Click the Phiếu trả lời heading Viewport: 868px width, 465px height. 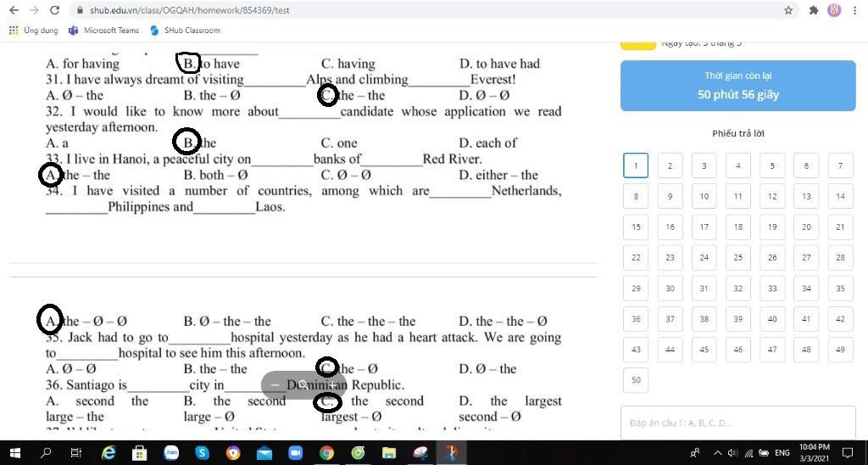[738, 133]
